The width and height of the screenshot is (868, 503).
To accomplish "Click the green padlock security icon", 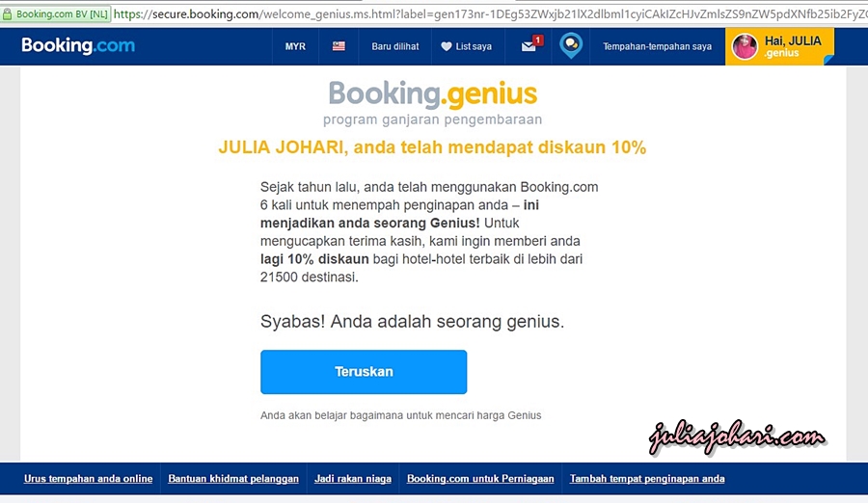I will 7,14.
